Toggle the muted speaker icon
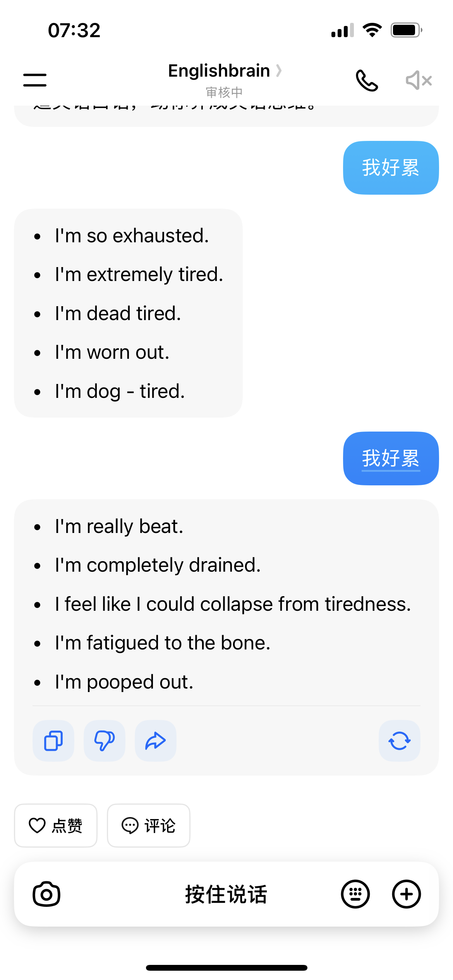Image resolution: width=453 pixels, height=980 pixels. pos(419,81)
